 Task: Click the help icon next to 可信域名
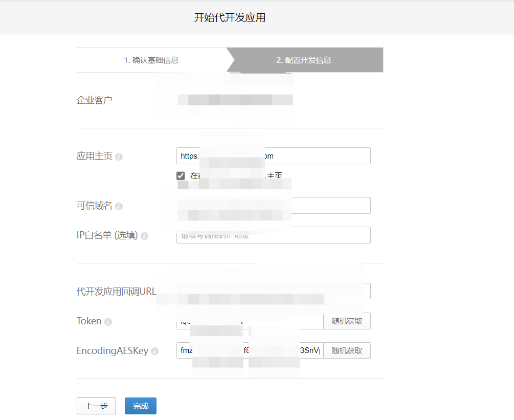(119, 206)
